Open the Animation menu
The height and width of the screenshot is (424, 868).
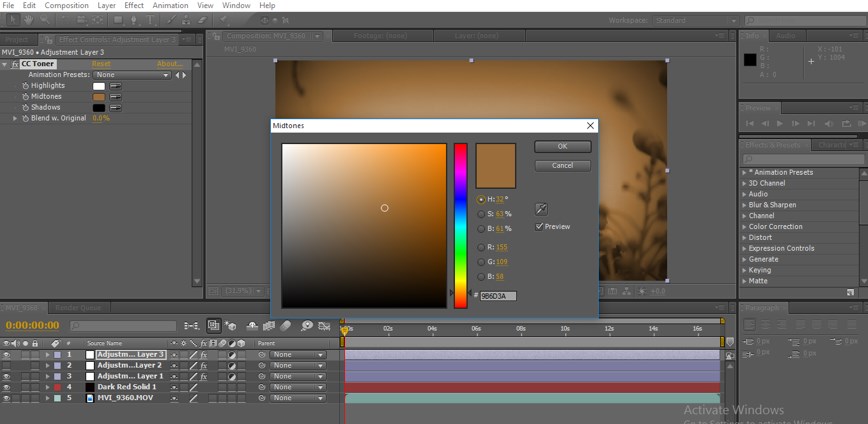click(170, 5)
